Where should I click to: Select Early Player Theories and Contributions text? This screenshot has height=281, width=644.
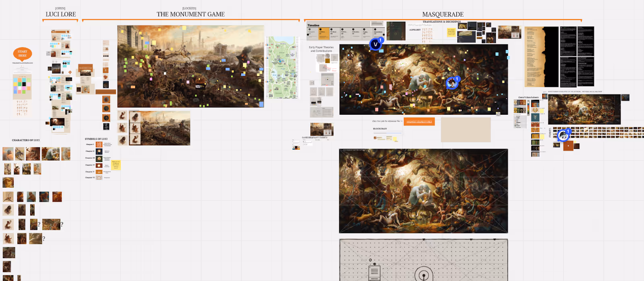tap(321, 49)
